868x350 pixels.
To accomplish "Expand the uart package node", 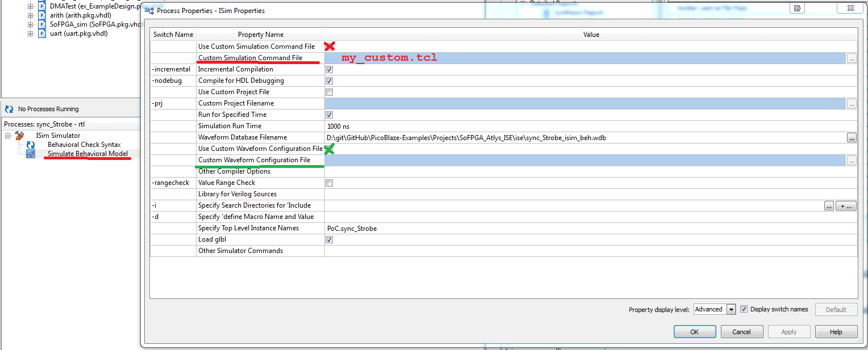I will (31, 33).
